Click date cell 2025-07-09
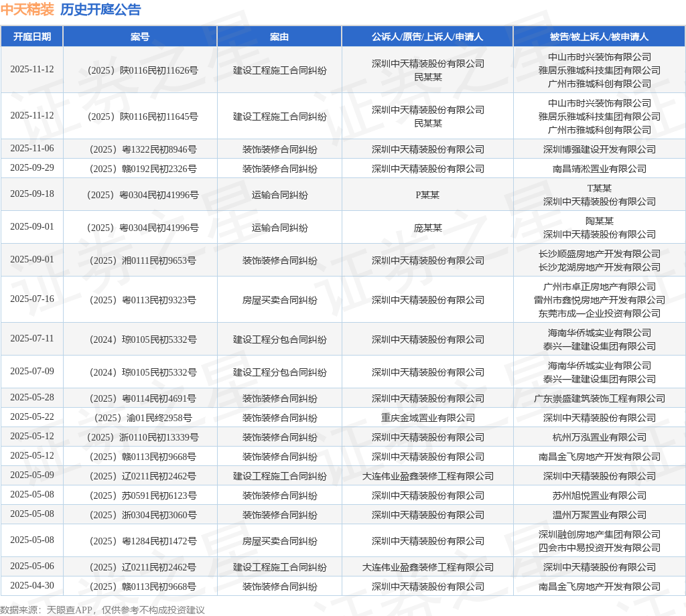This screenshot has width=686, height=616. click(x=32, y=371)
